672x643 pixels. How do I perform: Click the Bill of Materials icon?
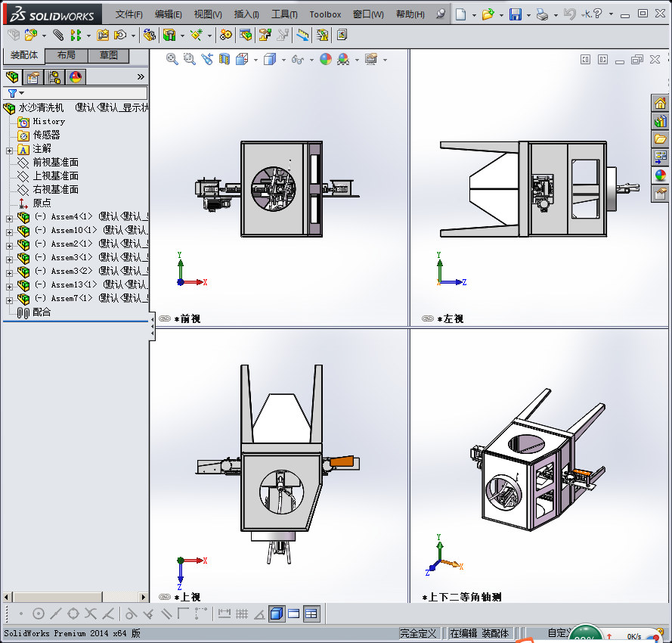246,35
